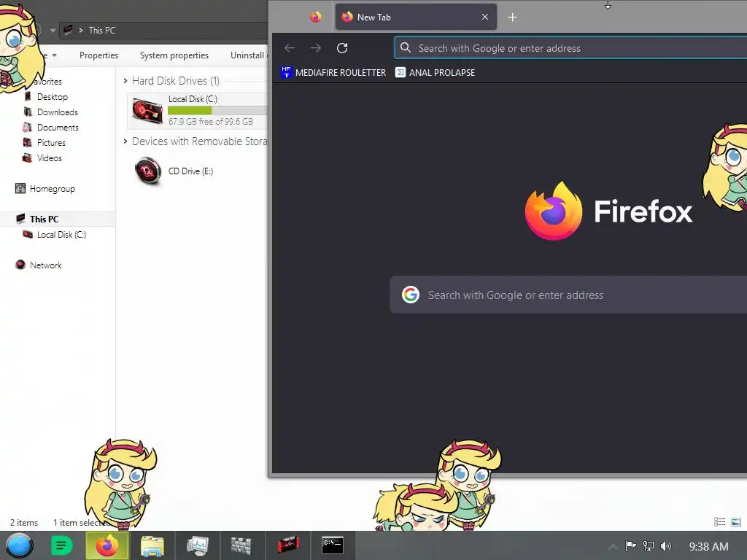Select the New Tab tab
Image resolution: width=747 pixels, height=560 pixels.
click(x=416, y=17)
